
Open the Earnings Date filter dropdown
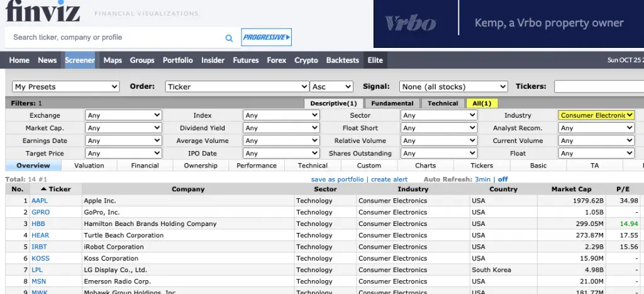[124, 140]
